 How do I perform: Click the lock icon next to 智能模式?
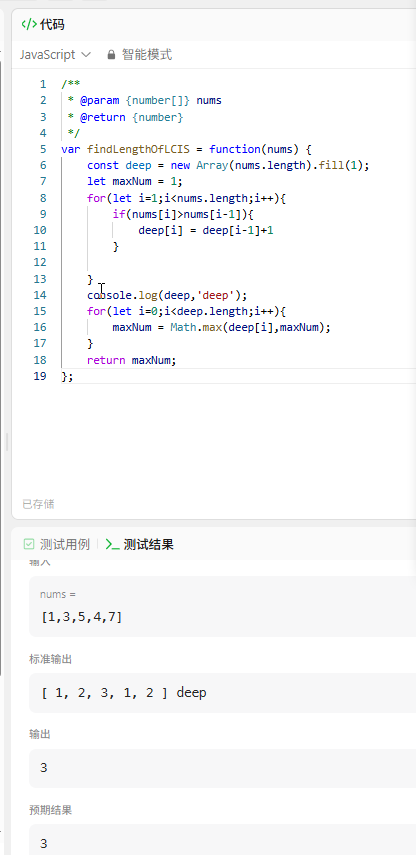[x=111, y=55]
